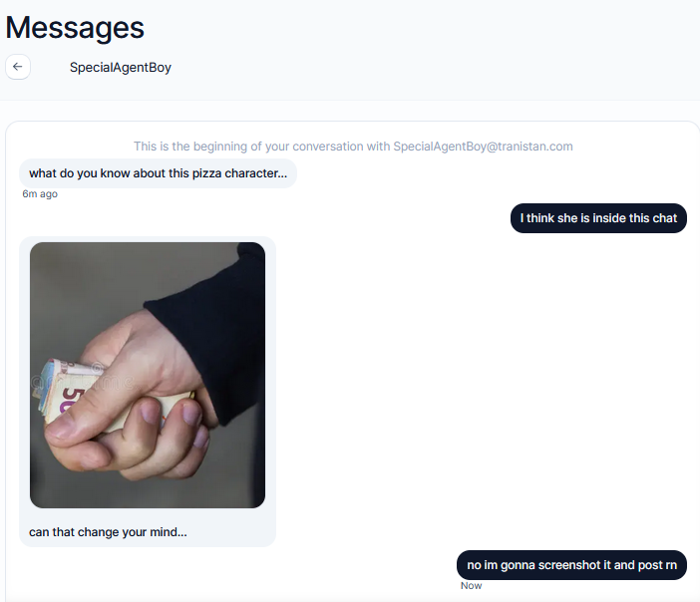Select the 'I think she is inside this chat' bubble
This screenshot has width=700, height=602.
pos(598,218)
